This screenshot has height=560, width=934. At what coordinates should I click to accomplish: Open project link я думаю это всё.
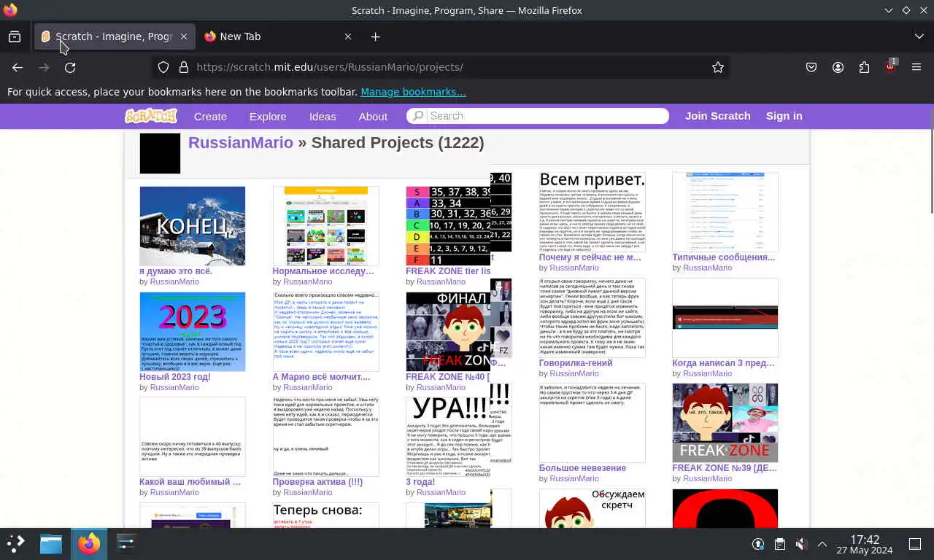pos(176,271)
